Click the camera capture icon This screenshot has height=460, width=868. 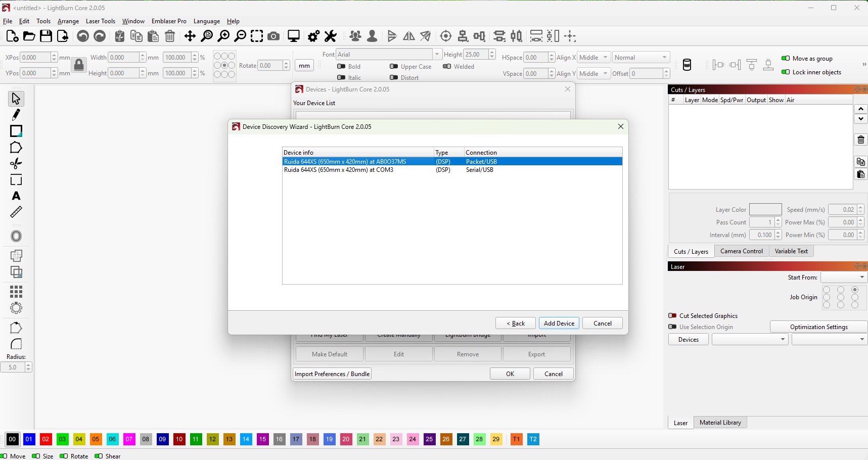tap(273, 36)
